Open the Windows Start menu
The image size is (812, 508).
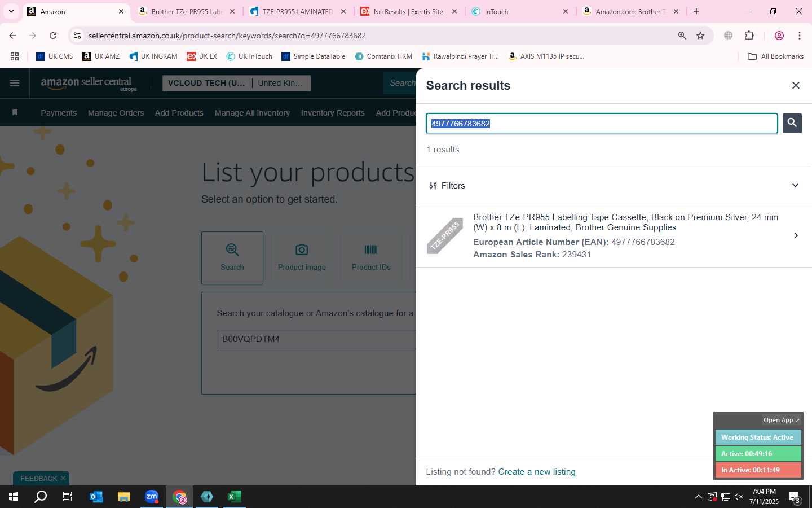[14, 497]
